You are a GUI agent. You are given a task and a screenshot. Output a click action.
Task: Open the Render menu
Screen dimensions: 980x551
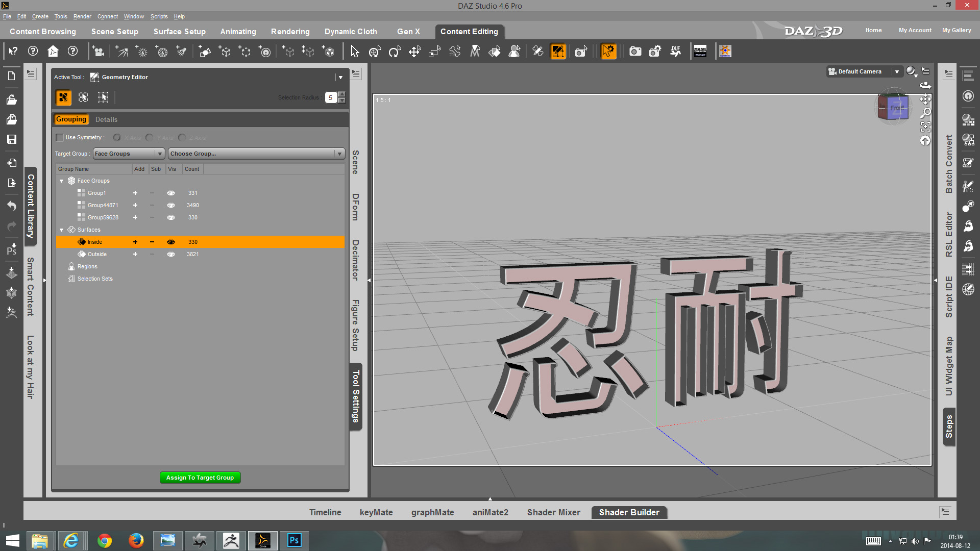(82, 16)
